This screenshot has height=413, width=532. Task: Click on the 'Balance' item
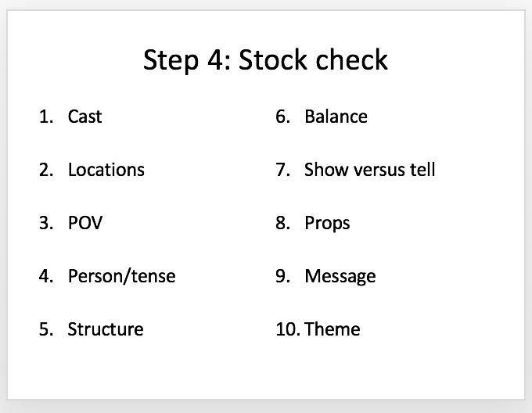coord(336,117)
